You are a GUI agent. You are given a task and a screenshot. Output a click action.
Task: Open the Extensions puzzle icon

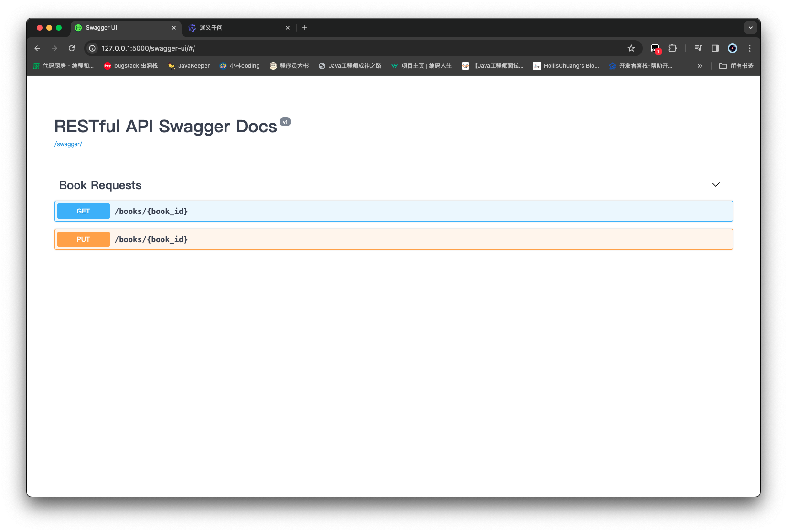coord(673,48)
